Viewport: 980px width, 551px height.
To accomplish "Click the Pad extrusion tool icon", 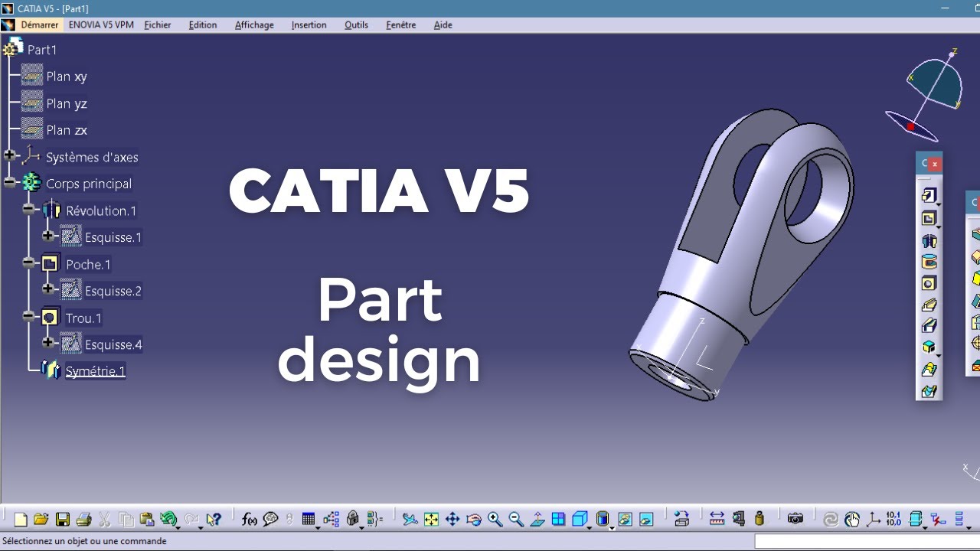I will 929,195.
